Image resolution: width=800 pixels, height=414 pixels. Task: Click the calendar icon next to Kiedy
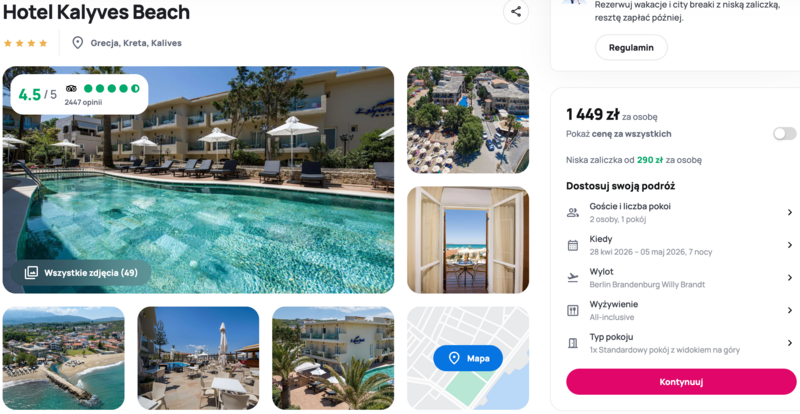(x=573, y=245)
